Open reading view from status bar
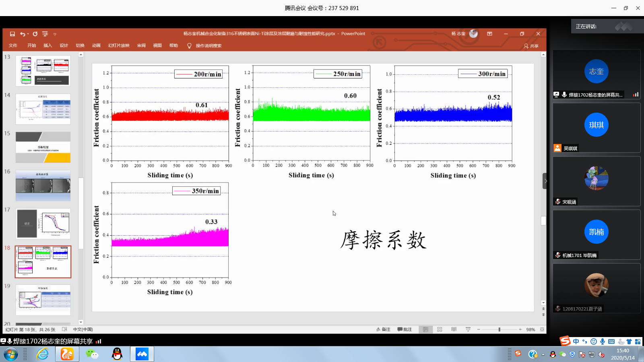This screenshot has width=644, height=362. [454, 329]
